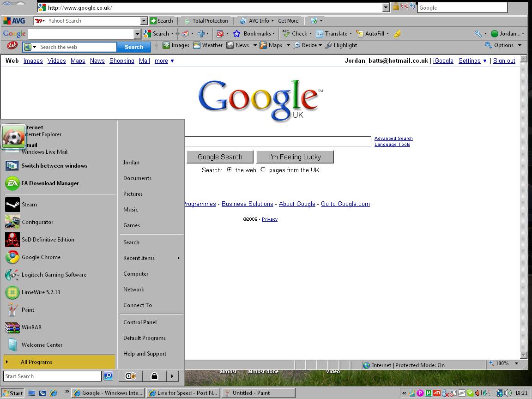Open Computer from Start menu
The width and height of the screenshot is (532, 399).
[136, 274]
